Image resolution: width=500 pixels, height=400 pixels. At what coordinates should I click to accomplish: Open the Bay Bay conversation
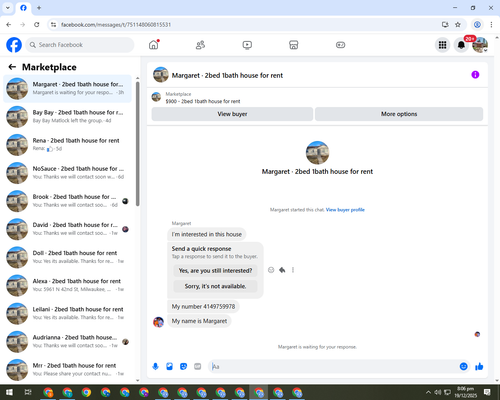[67, 117]
